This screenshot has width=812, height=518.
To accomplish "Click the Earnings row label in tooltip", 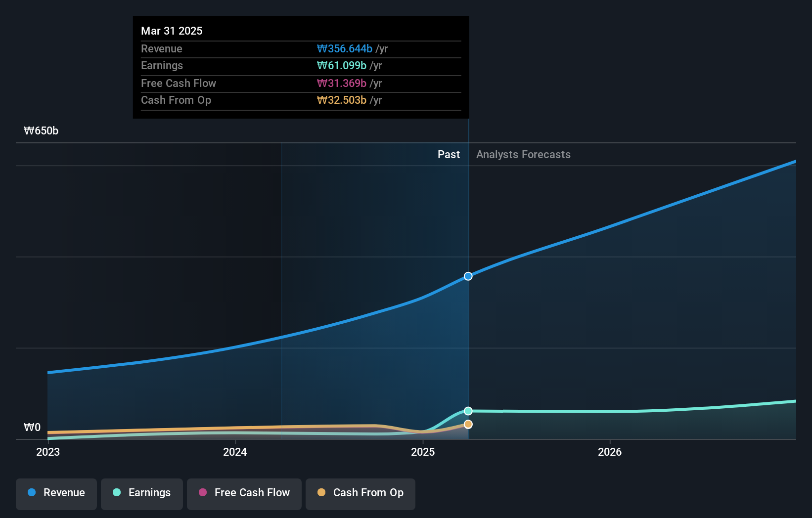I will point(162,66).
